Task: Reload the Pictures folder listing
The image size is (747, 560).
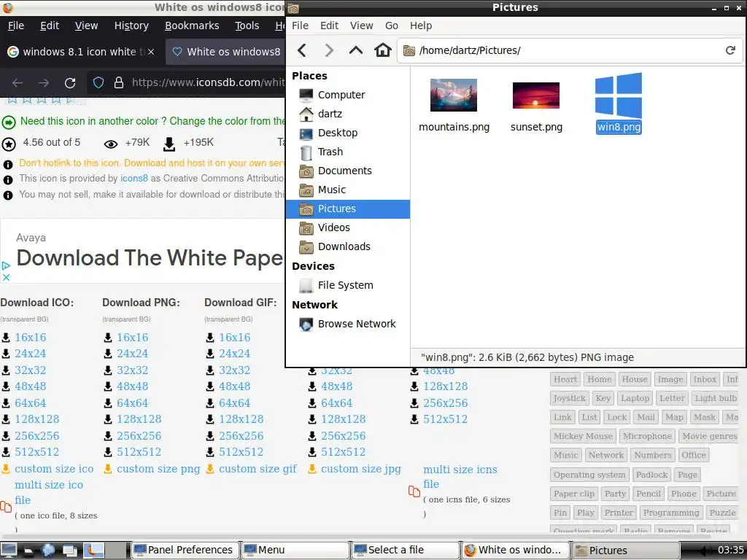Action: (730, 50)
